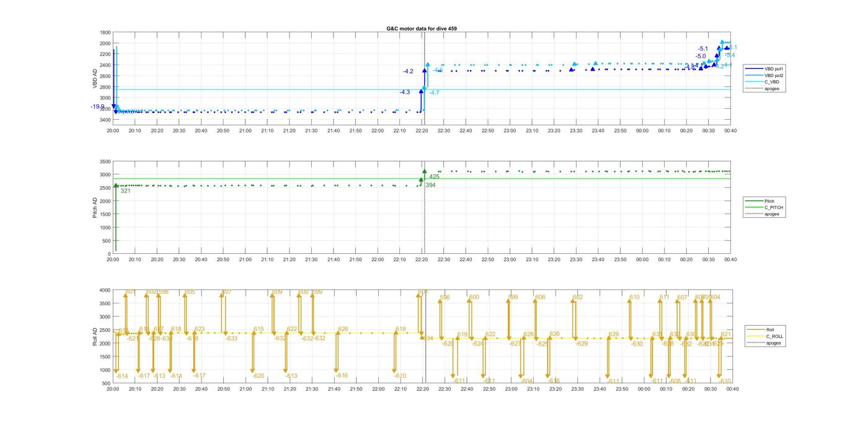Image resolution: width=868 pixels, height=430 pixels.
Task: Click the "22:20" time tick below the Pitch plot
Action: click(x=422, y=259)
